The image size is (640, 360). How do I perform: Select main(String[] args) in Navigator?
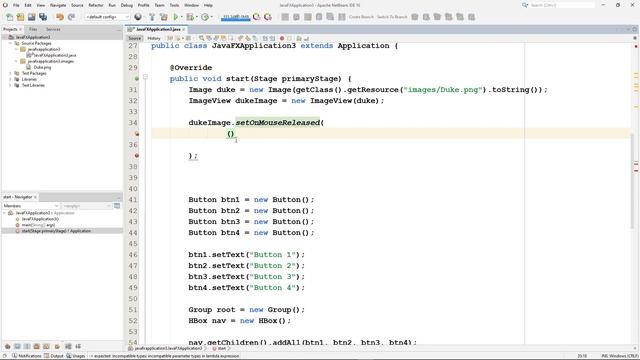click(x=38, y=225)
